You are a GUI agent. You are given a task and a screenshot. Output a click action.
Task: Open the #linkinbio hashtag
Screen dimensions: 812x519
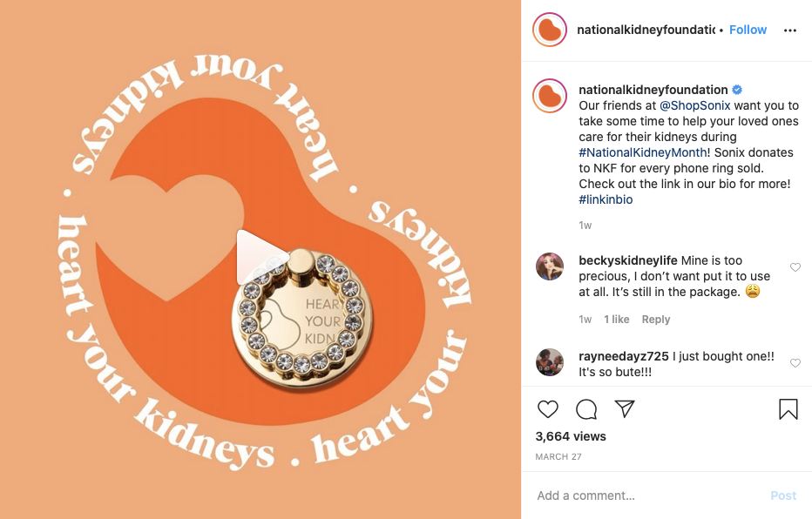[x=606, y=199]
